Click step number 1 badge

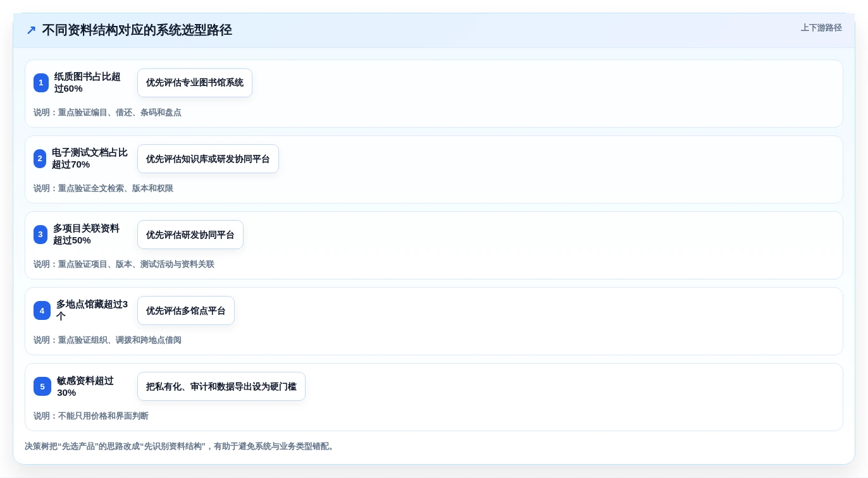pyautogui.click(x=41, y=83)
